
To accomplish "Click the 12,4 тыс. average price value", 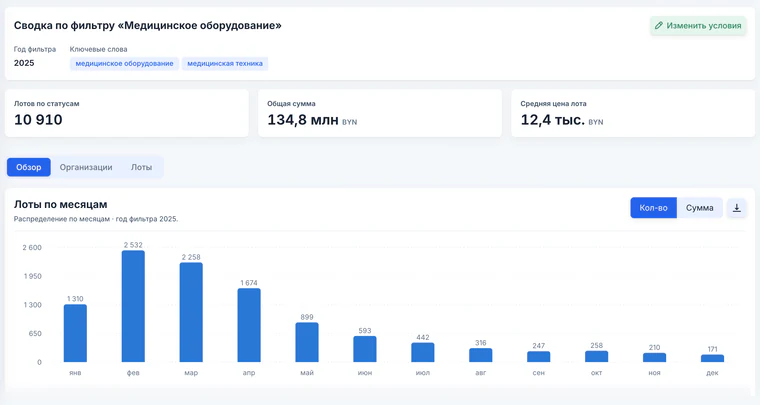I will (x=553, y=120).
